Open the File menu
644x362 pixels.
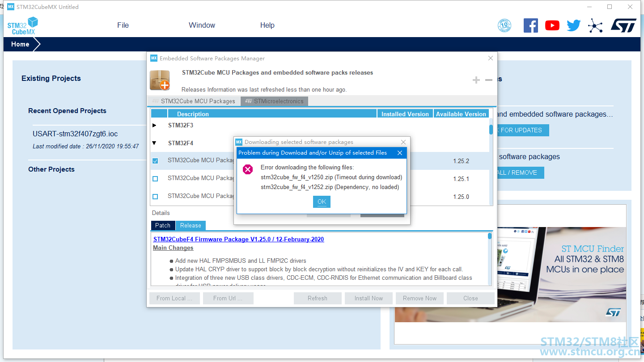pos(123,25)
